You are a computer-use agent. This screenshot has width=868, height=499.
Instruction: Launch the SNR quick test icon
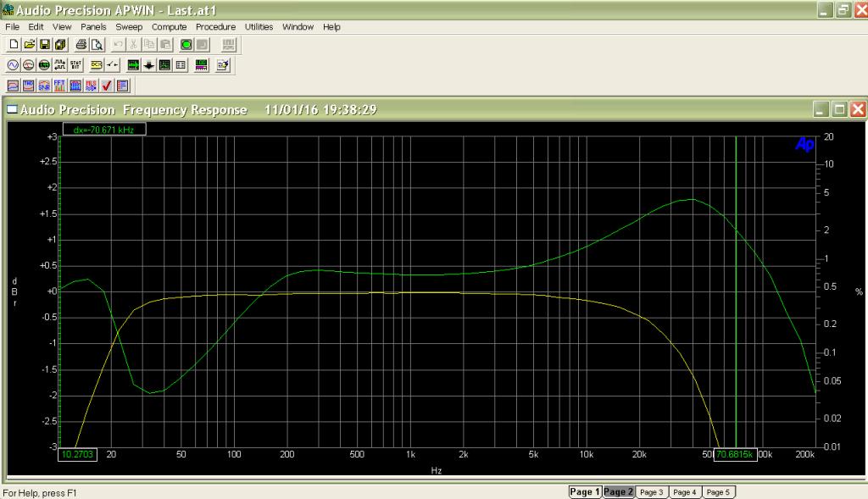[44, 86]
